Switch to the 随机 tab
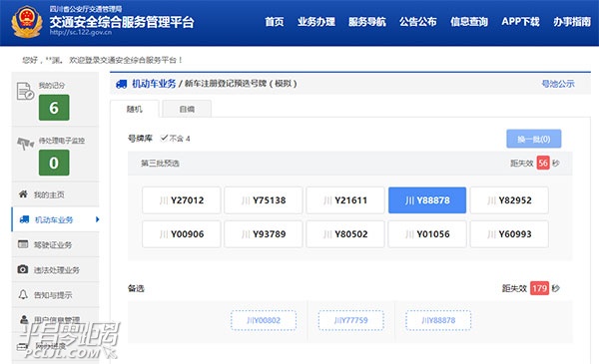This screenshot has width=599, height=364. [135, 109]
